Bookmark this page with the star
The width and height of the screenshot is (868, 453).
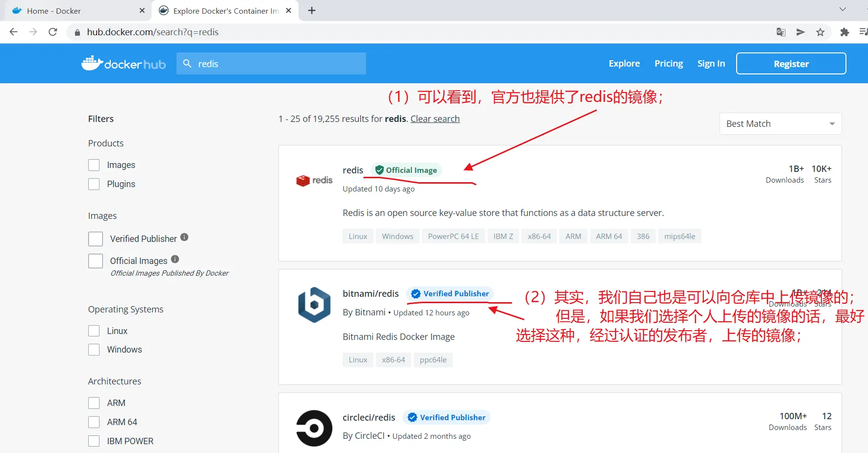[x=820, y=32]
